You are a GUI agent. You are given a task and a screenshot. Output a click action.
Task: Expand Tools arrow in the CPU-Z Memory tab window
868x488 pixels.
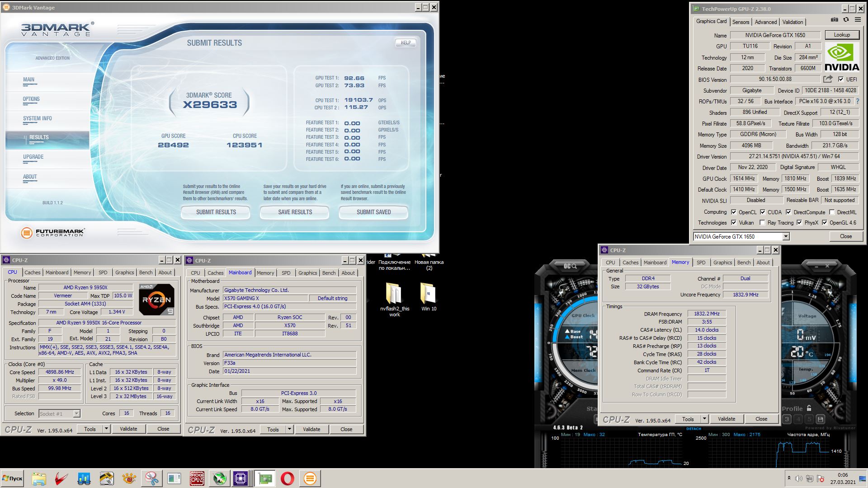pos(704,419)
